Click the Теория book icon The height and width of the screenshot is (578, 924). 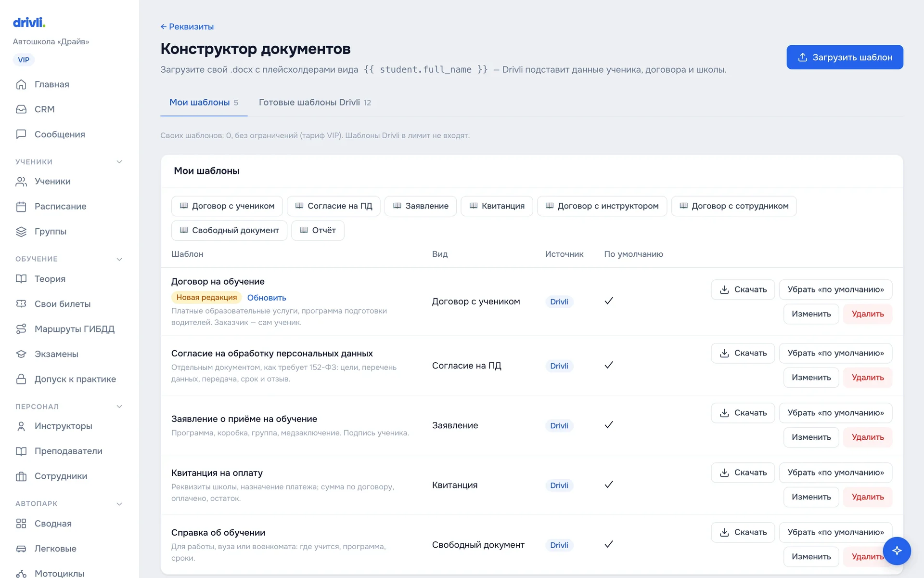coord(21,279)
